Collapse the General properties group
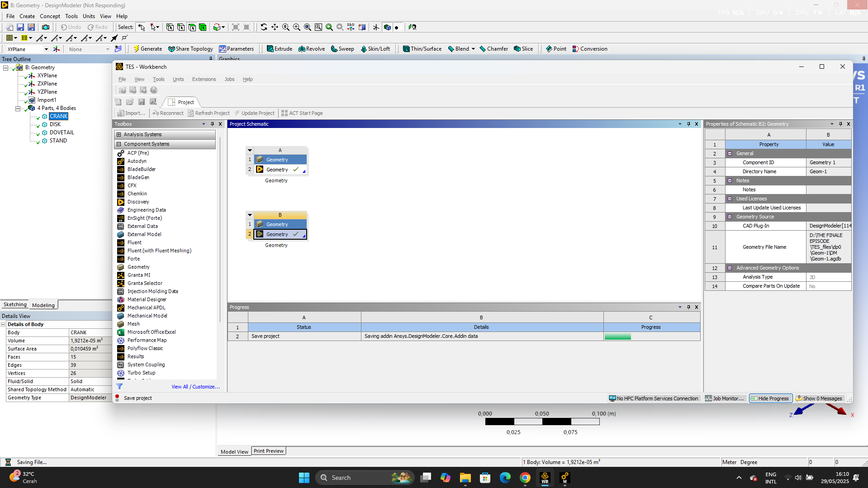The width and height of the screenshot is (868, 488). coord(730,154)
